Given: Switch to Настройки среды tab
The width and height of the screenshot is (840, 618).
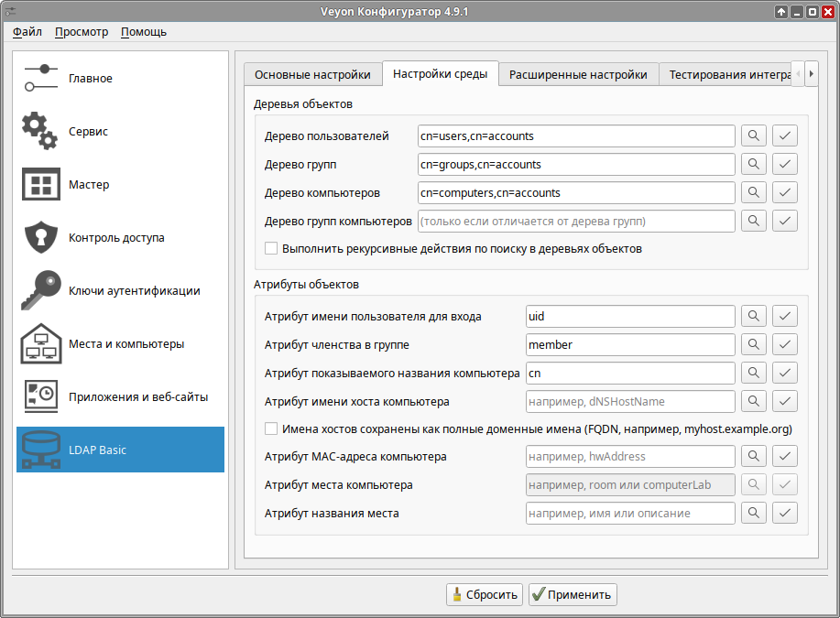Looking at the screenshot, I should click(441, 74).
